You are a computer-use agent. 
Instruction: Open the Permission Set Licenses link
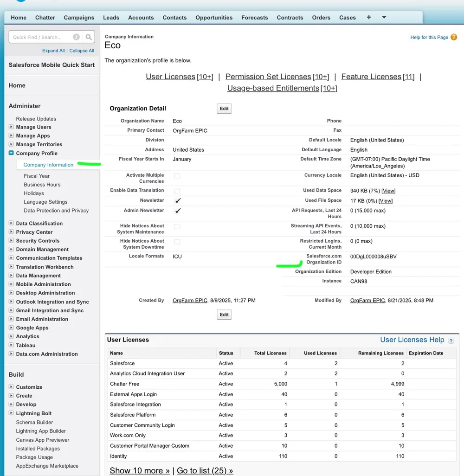pyautogui.click(x=268, y=76)
